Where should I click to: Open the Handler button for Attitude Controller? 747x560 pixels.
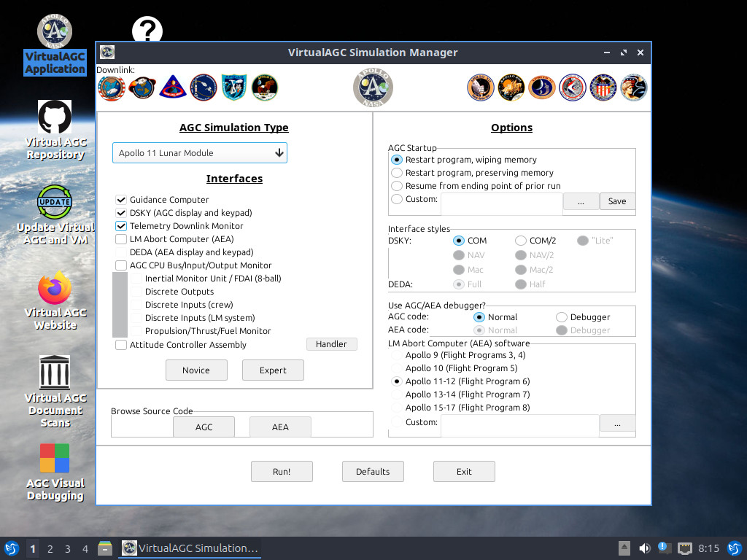(332, 344)
